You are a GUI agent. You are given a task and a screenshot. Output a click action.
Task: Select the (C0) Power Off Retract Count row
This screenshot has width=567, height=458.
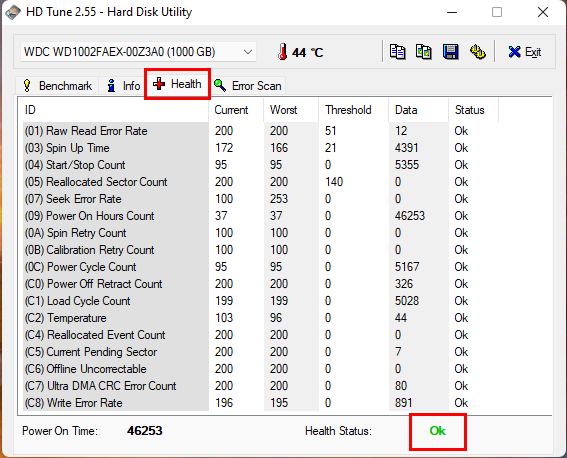[261, 284]
